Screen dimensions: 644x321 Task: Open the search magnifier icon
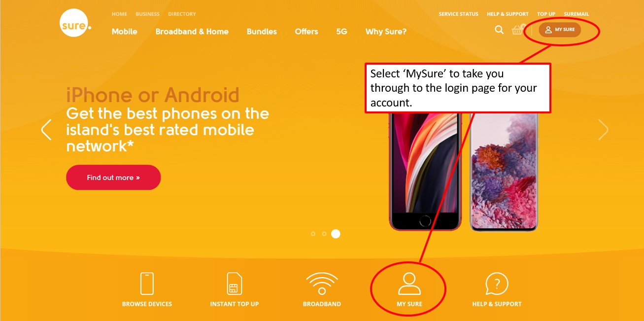[499, 30]
